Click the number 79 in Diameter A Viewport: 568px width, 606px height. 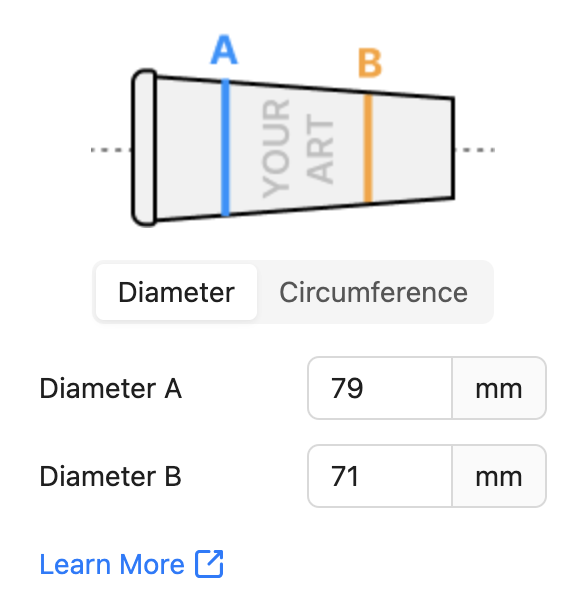347,388
